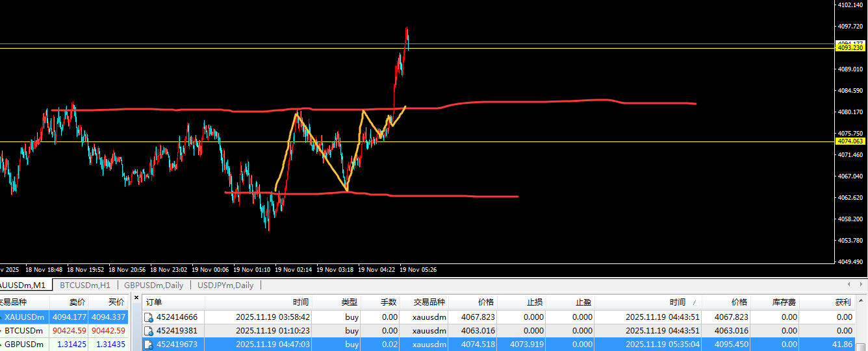Viewport: 868px width, 351px height.
Task: Click the 手数 column header
Action: click(x=388, y=302)
